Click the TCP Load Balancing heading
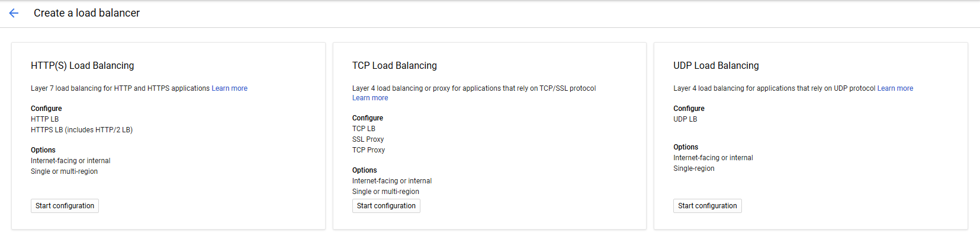The width and height of the screenshot is (980, 248). [394, 66]
